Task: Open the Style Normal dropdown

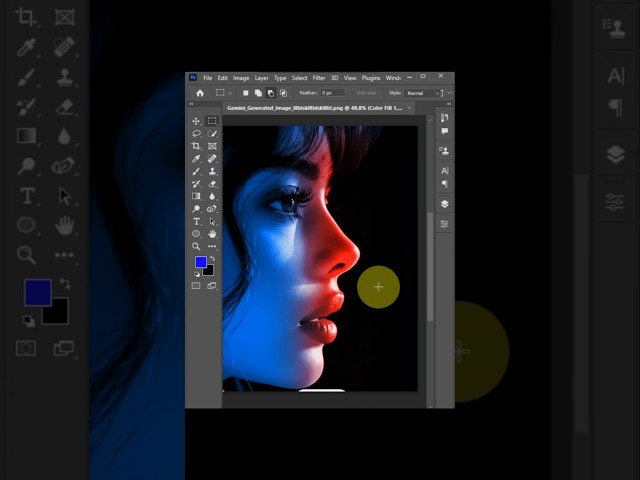Action: tap(423, 93)
